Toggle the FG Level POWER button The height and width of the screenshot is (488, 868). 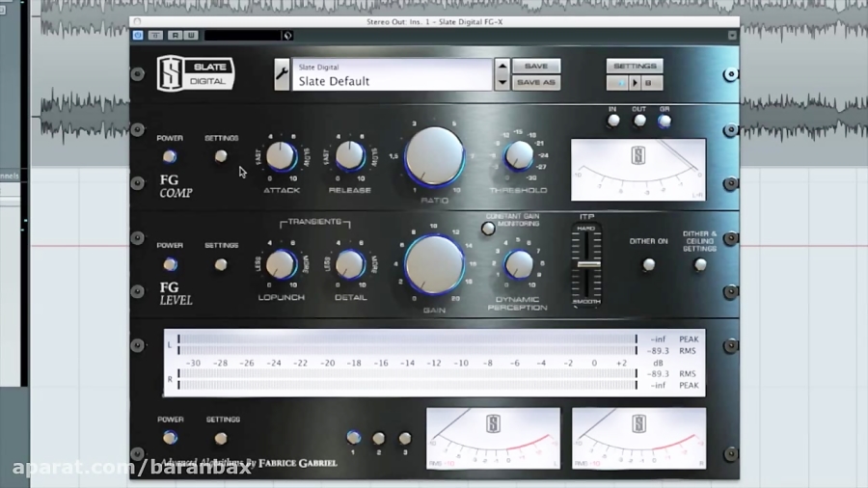click(170, 264)
